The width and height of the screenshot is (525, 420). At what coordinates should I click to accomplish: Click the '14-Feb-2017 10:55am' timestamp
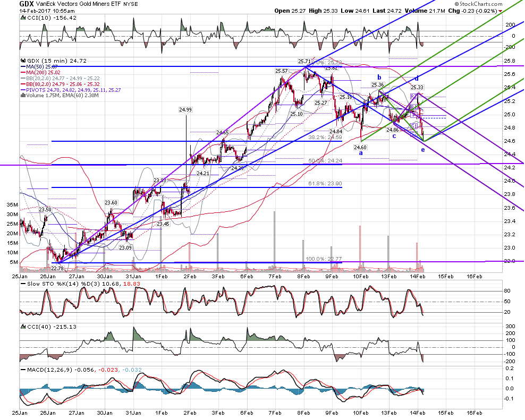coord(47,11)
